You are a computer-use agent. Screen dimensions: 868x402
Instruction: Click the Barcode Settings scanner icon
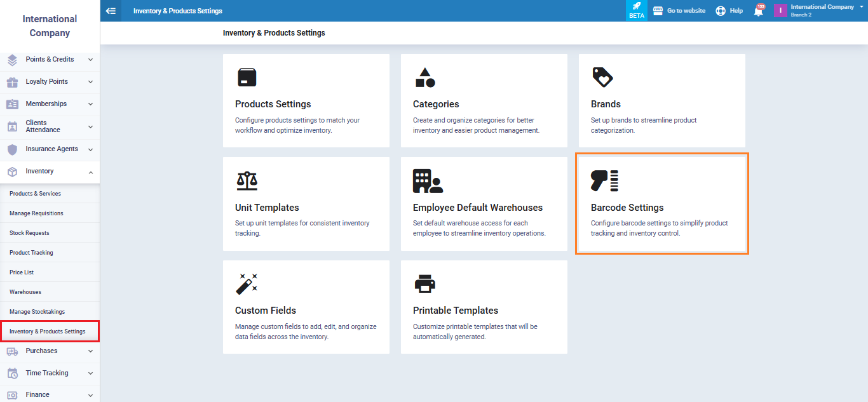tap(604, 181)
